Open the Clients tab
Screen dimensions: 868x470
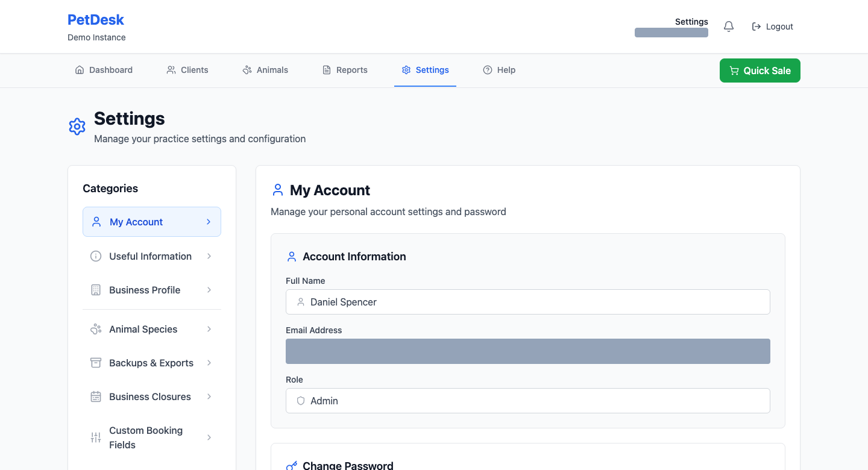pyautogui.click(x=187, y=70)
